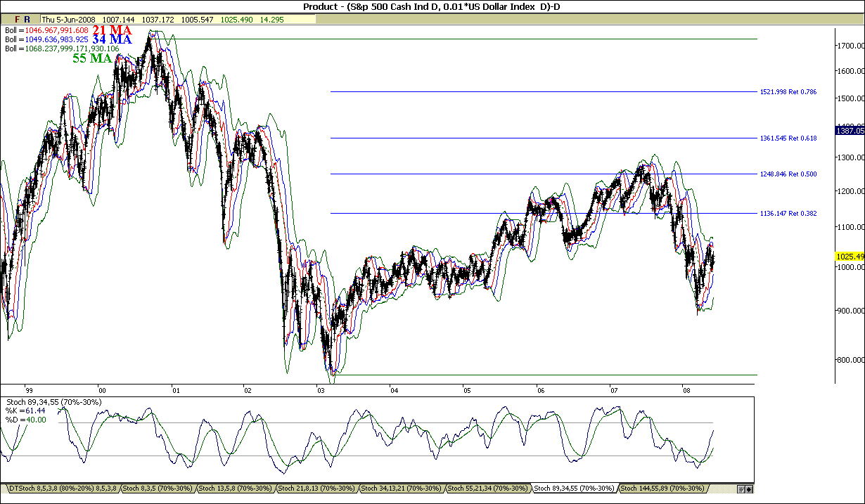
Task: Click the red 21 MA annotation
Action: (x=113, y=30)
